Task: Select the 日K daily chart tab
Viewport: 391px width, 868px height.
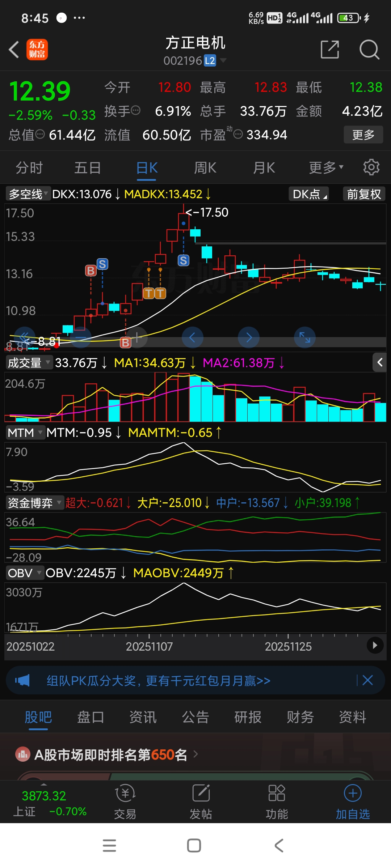Action: point(147,167)
